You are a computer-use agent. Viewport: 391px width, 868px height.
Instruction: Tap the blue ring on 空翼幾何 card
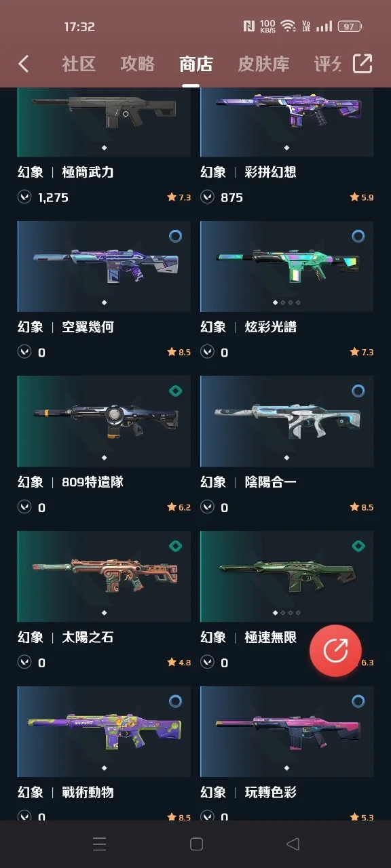(x=176, y=236)
